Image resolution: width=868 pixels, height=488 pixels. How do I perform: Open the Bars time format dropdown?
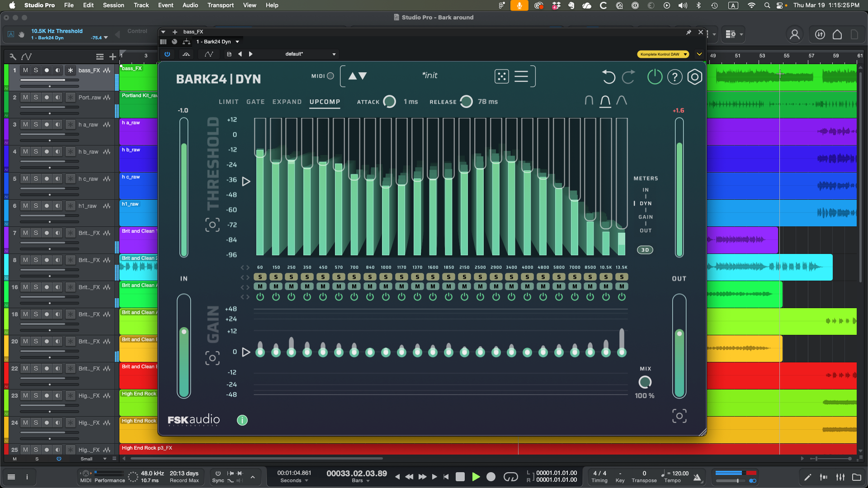coord(361,480)
